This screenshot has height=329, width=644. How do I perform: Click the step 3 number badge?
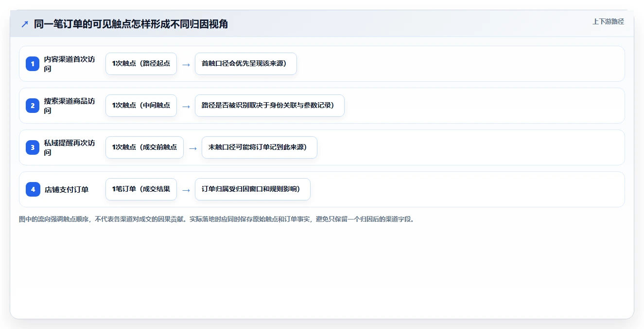point(33,147)
